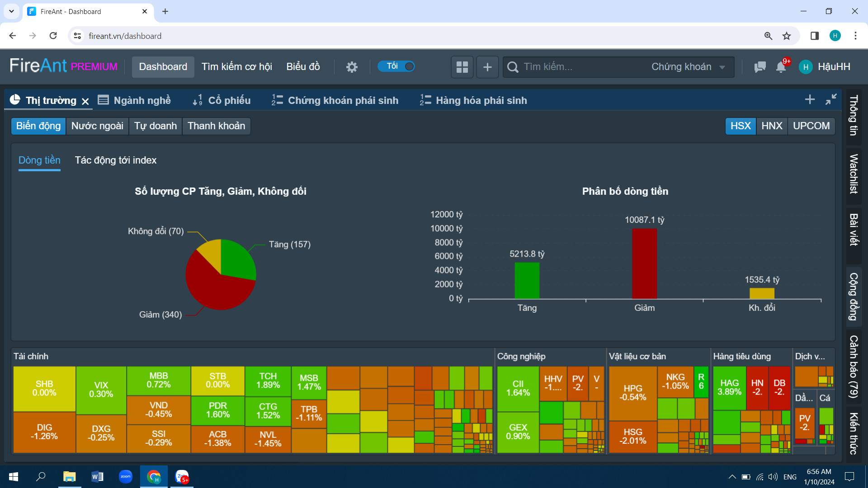This screenshot has width=868, height=488.
Task: Open the settings gear in navbar
Action: tap(352, 67)
